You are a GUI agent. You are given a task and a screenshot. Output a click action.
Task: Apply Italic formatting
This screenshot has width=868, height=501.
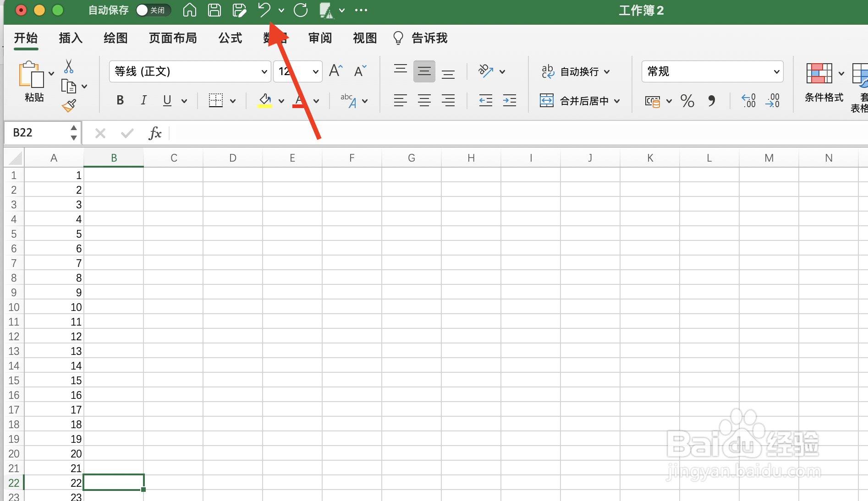[143, 100]
